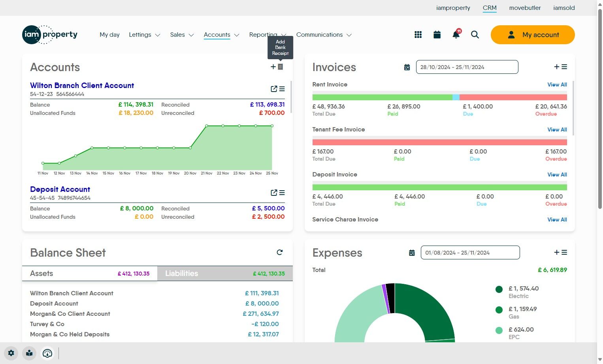603x364 pixels.
Task: Refresh the Balance Sheet panel
Action: 280,252
